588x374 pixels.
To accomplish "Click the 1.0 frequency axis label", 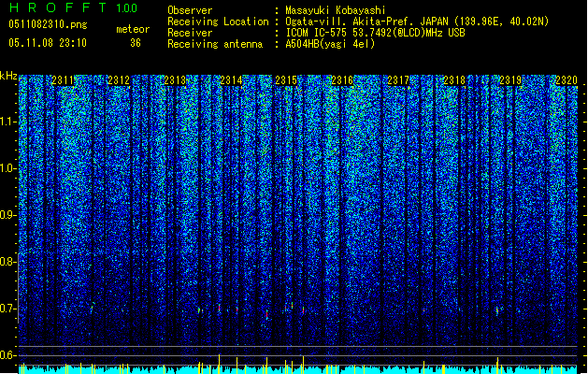I will pos(8,168).
